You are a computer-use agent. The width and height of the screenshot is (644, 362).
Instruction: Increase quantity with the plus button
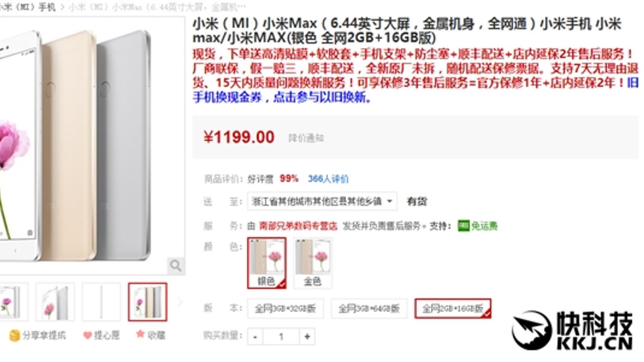click(307, 337)
